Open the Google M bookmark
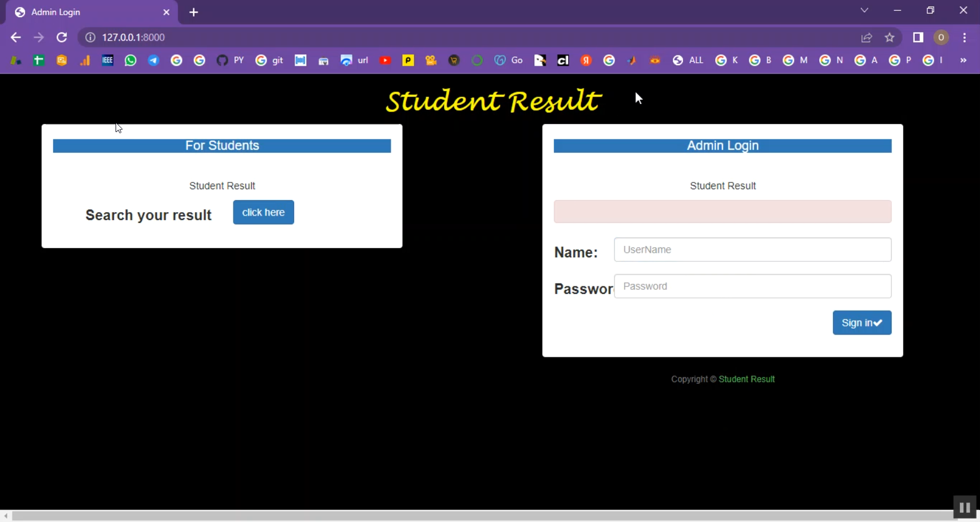Viewport: 980px width, 522px height. click(x=795, y=61)
